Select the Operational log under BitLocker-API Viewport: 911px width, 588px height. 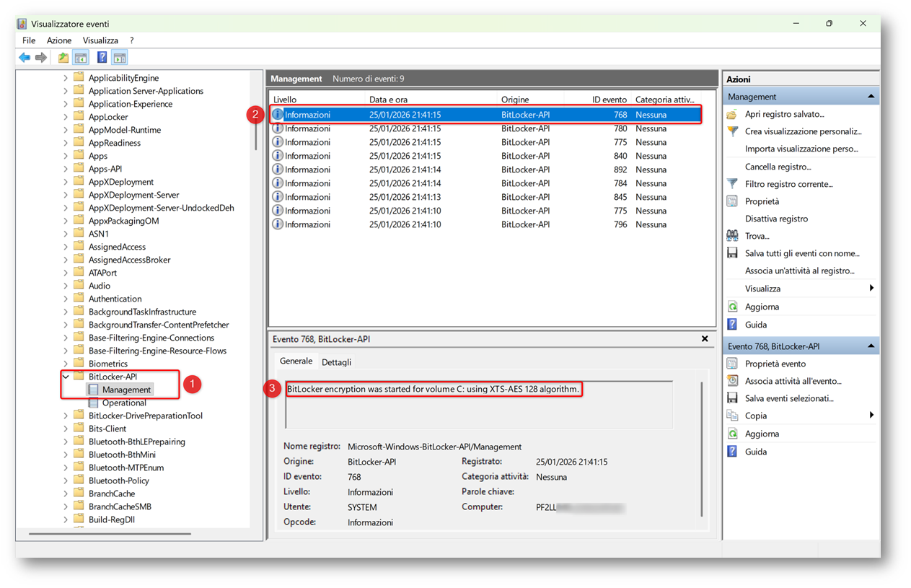click(x=124, y=403)
